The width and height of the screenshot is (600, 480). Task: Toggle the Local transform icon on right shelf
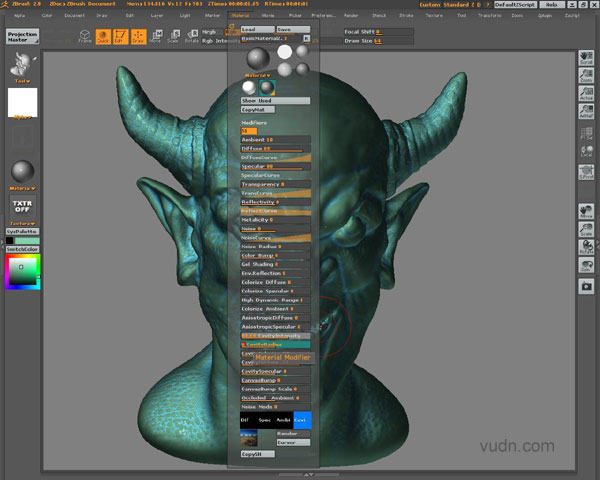click(x=586, y=151)
